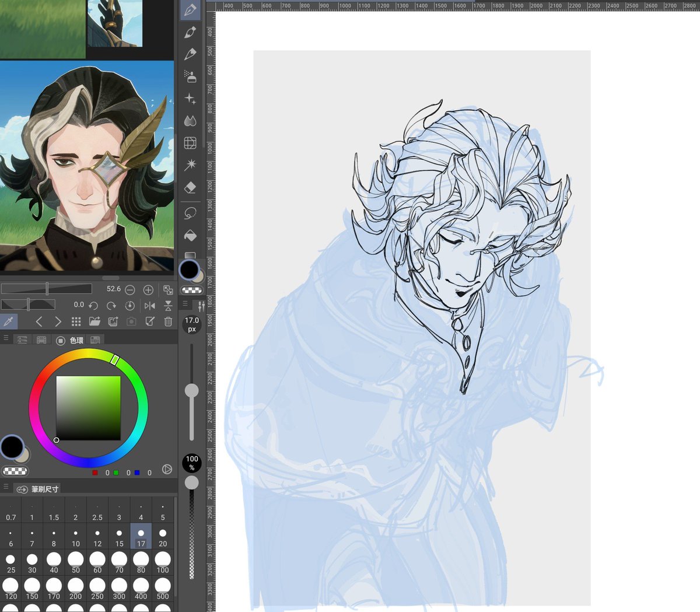700x612 pixels.
Task: Open menu beside tool property icon
Action: point(185,304)
